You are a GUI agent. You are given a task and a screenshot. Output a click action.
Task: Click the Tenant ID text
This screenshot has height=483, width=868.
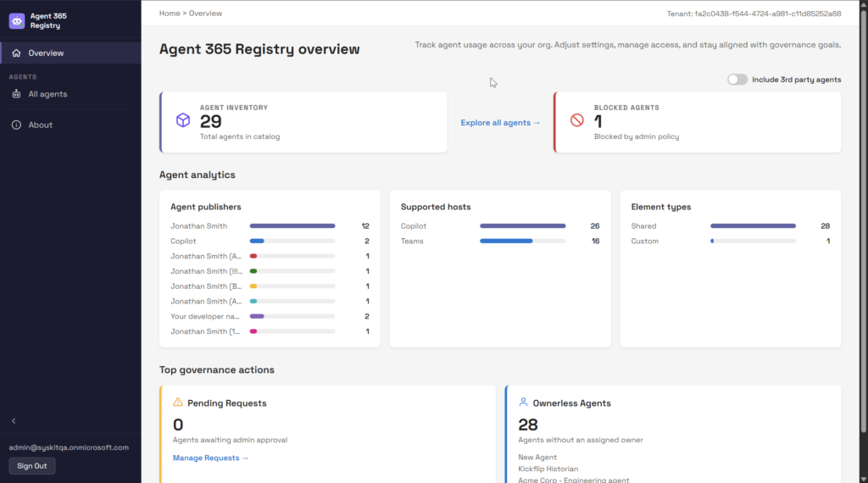tap(754, 14)
